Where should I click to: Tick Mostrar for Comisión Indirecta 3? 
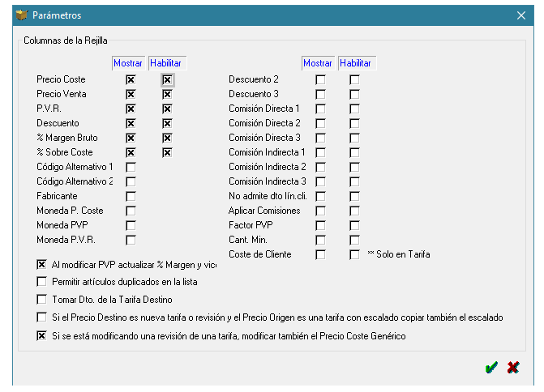coord(320,181)
